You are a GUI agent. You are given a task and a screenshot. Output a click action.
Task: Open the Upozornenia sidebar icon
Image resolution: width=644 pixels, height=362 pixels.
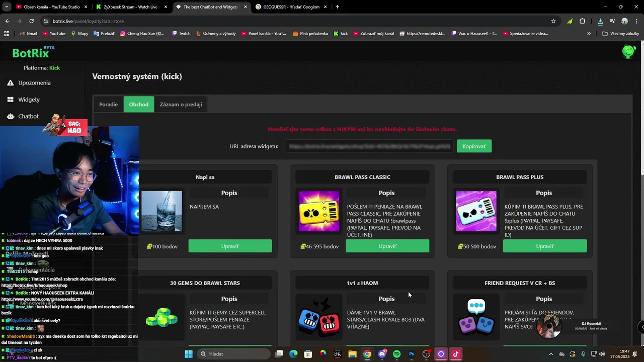(x=10, y=83)
